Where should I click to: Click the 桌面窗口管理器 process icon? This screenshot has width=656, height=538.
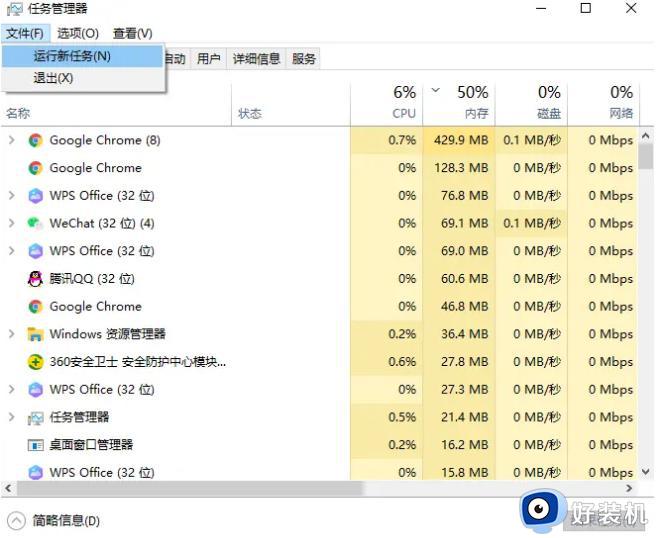click(36, 445)
